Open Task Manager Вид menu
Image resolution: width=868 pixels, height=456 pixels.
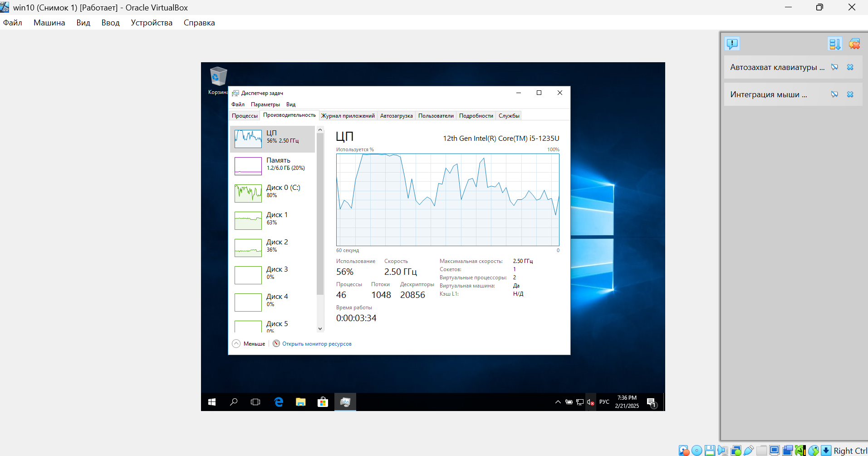291,104
